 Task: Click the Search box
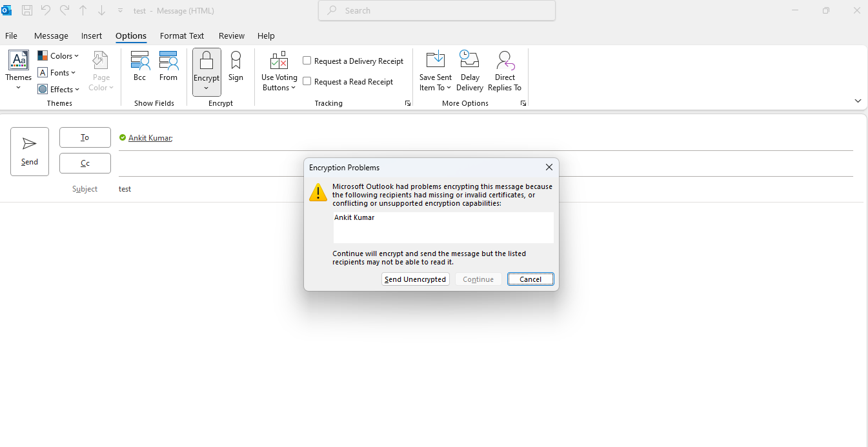(x=437, y=10)
